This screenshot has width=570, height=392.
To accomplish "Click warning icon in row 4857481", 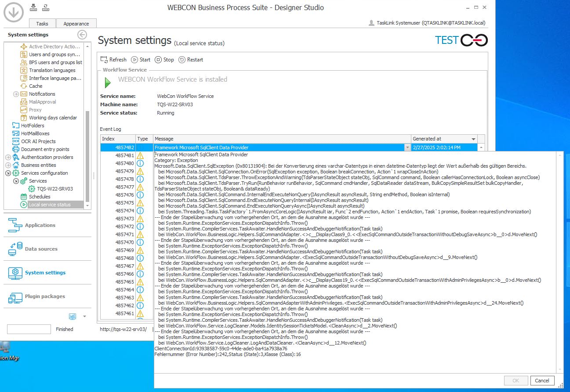I will (140, 155).
